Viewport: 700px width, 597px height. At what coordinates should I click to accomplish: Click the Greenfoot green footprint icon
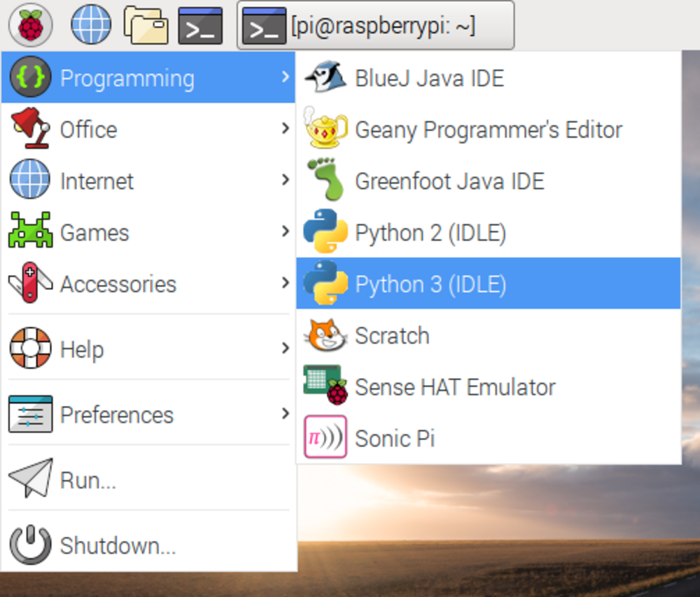click(x=325, y=179)
